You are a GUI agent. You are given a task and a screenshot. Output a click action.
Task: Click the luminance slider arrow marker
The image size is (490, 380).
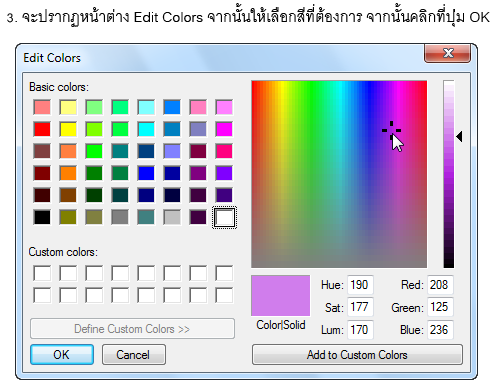459,136
